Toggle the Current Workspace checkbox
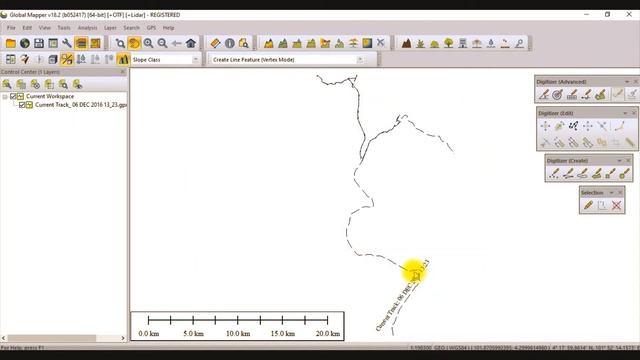This screenshot has height=360, width=640. [13, 96]
